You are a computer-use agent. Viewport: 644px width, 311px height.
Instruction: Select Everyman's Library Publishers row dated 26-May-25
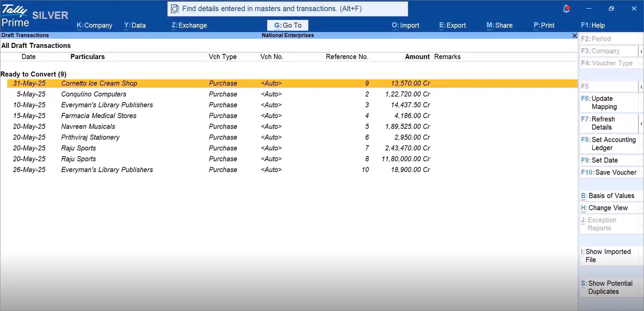(292, 170)
